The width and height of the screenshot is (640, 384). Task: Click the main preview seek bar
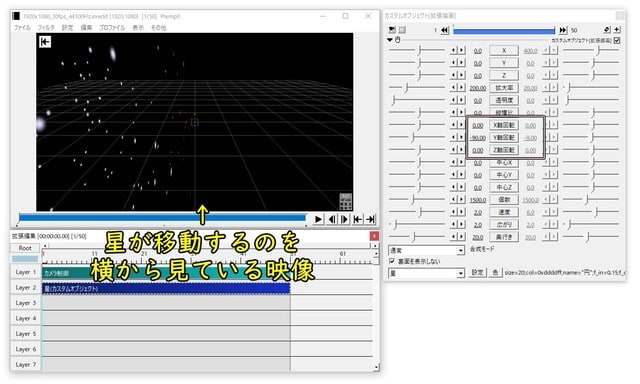162,218
